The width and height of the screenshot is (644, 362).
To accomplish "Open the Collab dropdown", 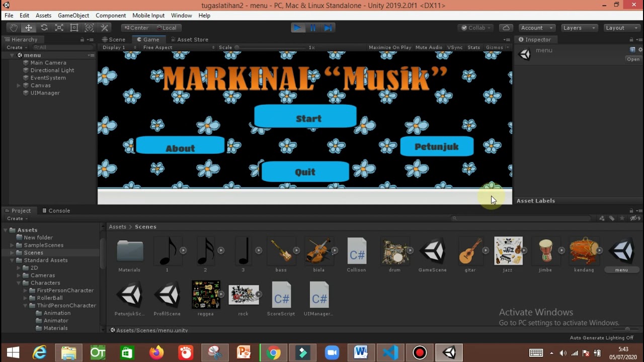I will pos(474,28).
